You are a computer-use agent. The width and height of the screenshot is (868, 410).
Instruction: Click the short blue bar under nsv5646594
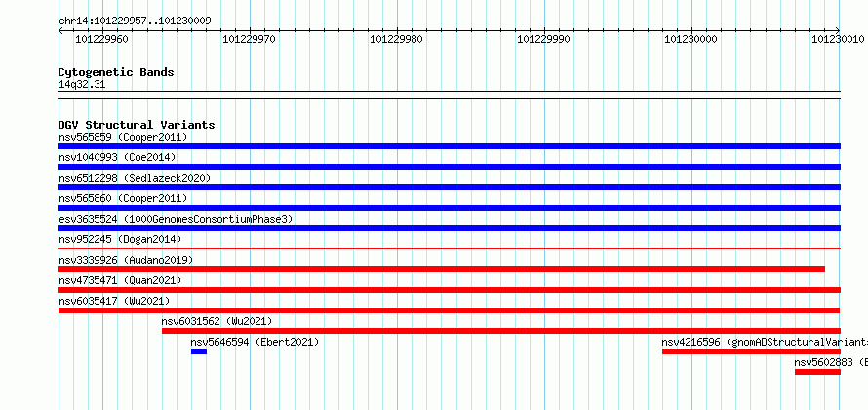199,351
